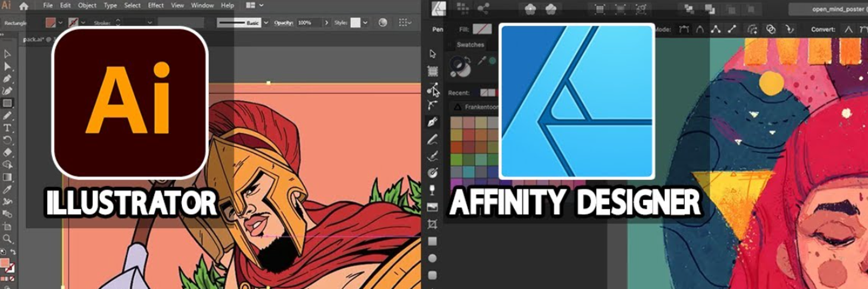This screenshot has height=289, width=868.
Task: Pick the Type tool in Illustrator
Action: 7,128
